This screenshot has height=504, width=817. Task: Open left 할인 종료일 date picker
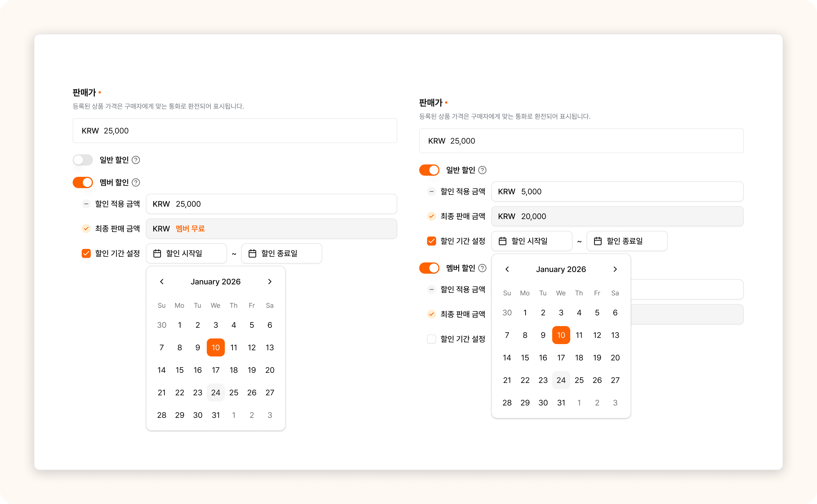[282, 253]
